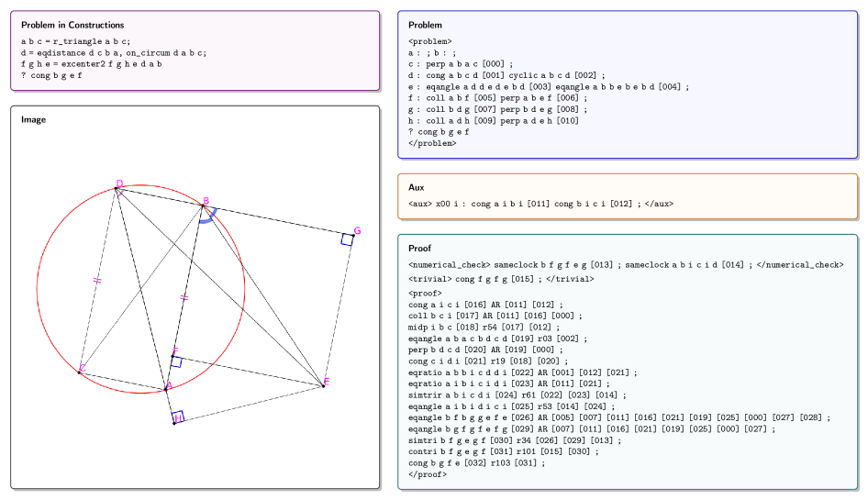Select proof step 'eqratio a i b i c i d i [023]'

tap(509, 383)
